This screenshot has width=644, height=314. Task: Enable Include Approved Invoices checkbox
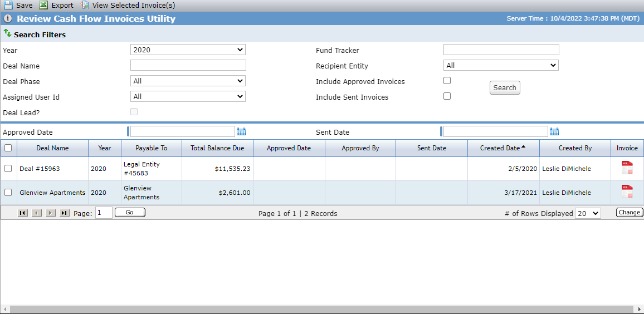click(447, 81)
